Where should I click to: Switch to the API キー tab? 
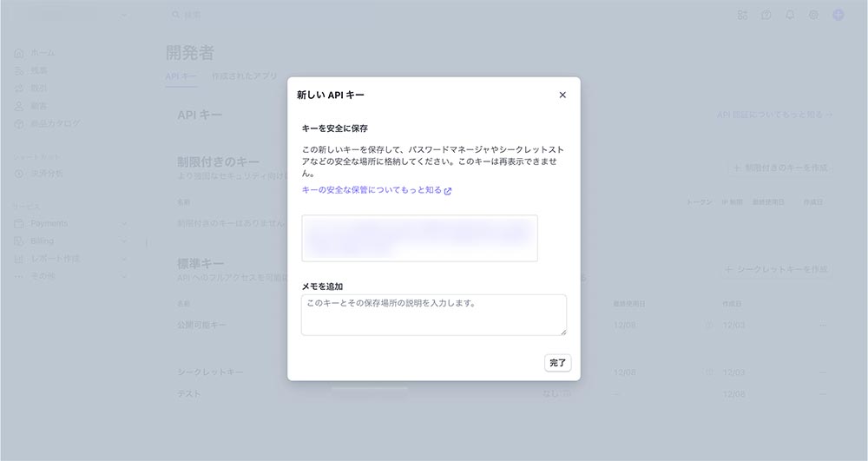tap(181, 76)
